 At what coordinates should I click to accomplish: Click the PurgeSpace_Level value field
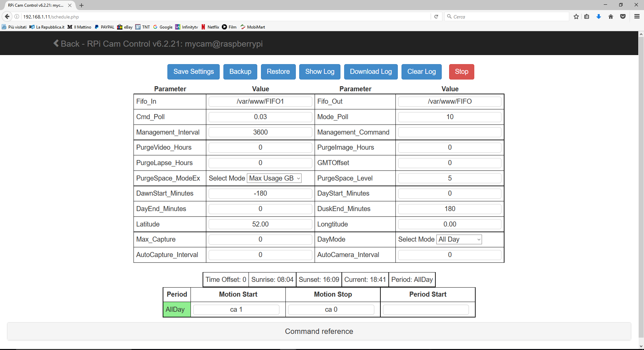450,178
